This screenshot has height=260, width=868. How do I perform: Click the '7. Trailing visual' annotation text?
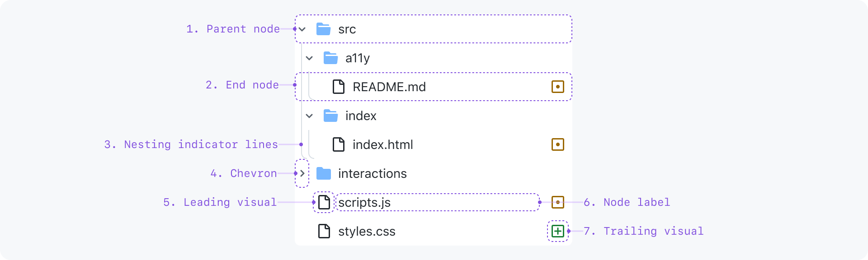(643, 231)
